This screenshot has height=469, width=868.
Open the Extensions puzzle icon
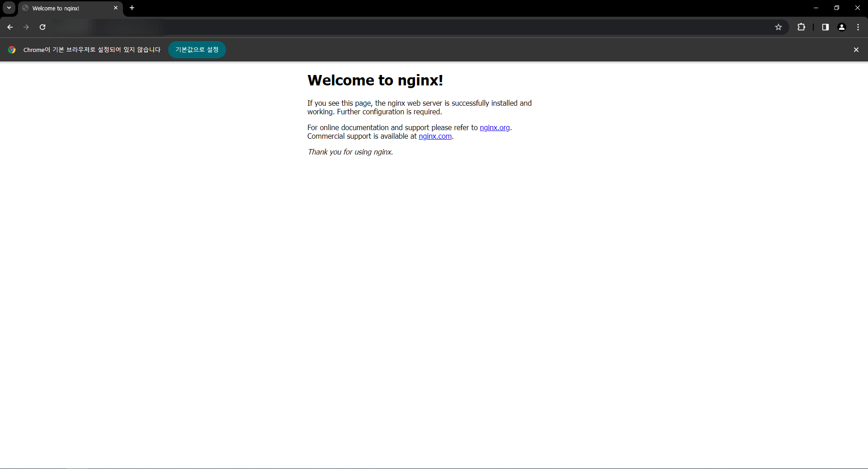click(801, 27)
